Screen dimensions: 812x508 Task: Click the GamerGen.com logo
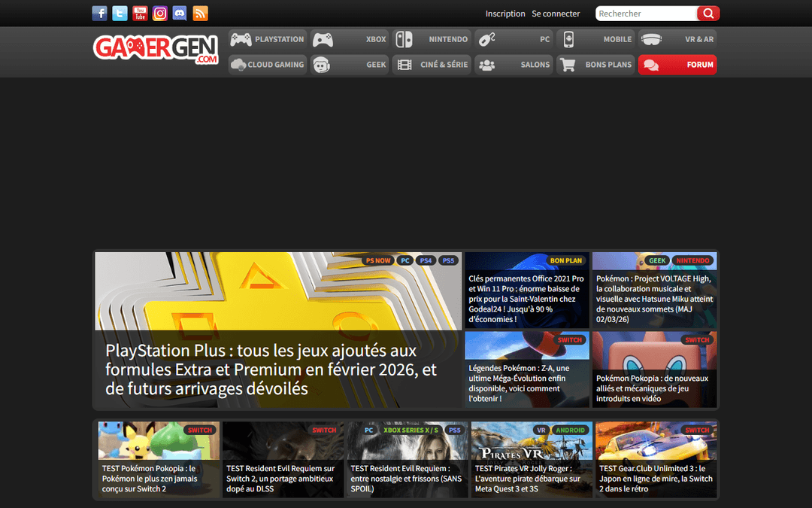(156, 50)
